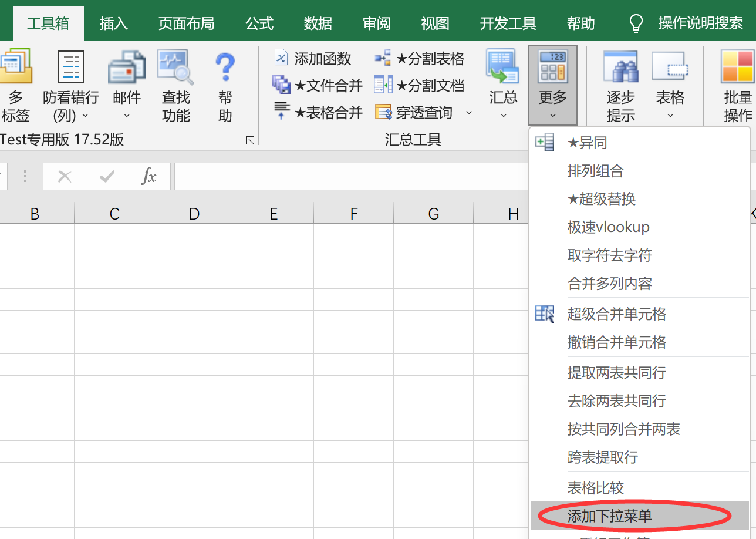Viewport: 756px width, 539px height.
Task: Click the fx insert function button
Action: pos(149,176)
